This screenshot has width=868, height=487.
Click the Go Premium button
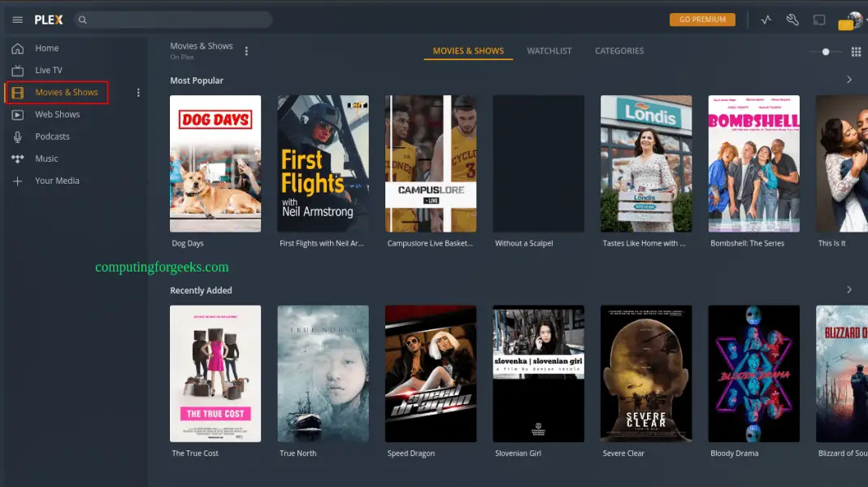pyautogui.click(x=701, y=19)
